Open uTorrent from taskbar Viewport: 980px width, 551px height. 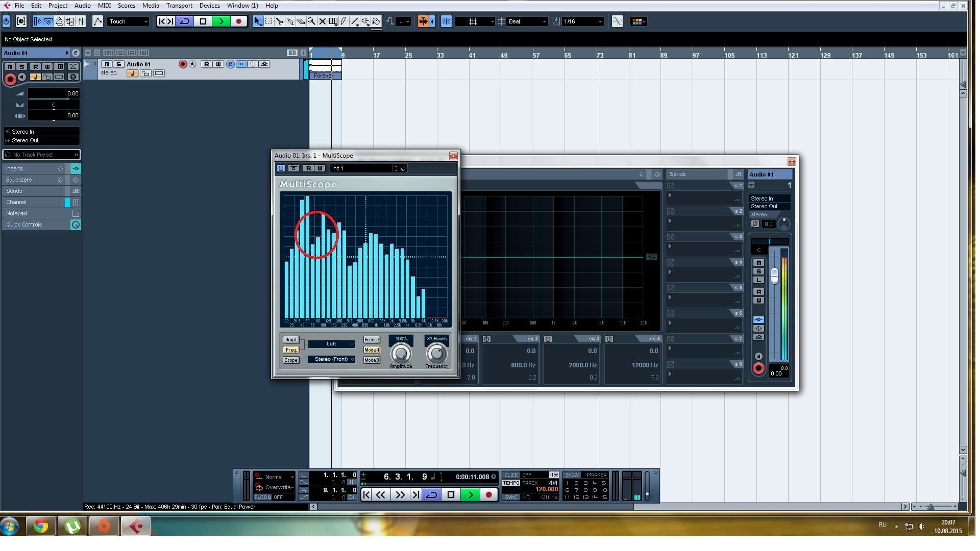(x=72, y=526)
